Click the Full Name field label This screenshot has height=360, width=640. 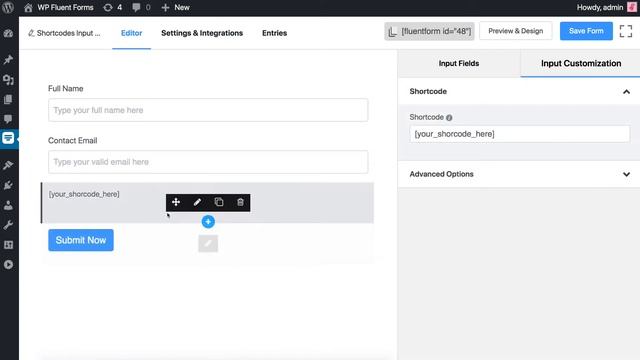[x=66, y=89]
